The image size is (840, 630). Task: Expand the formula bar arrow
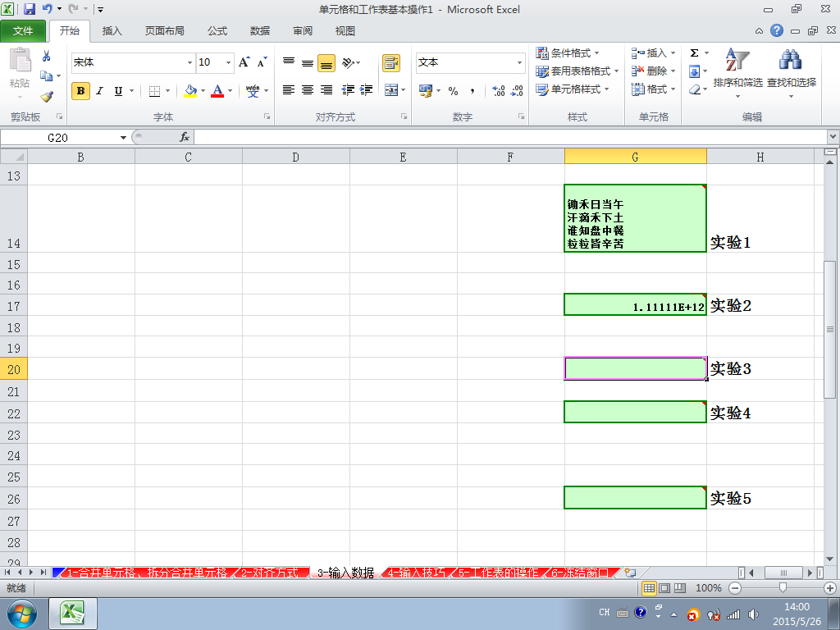pyautogui.click(x=833, y=137)
